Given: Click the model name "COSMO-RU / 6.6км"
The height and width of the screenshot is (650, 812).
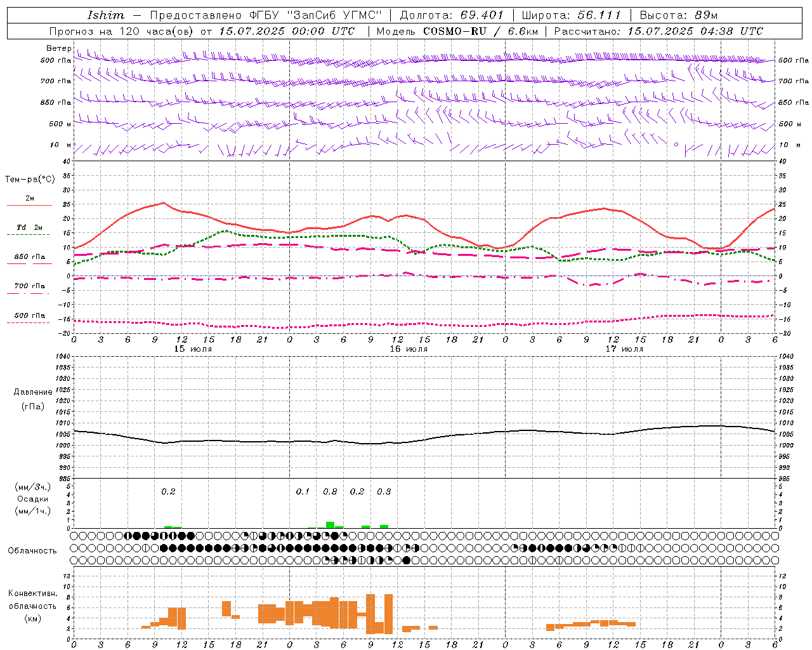Looking at the screenshot, I should (481, 31).
